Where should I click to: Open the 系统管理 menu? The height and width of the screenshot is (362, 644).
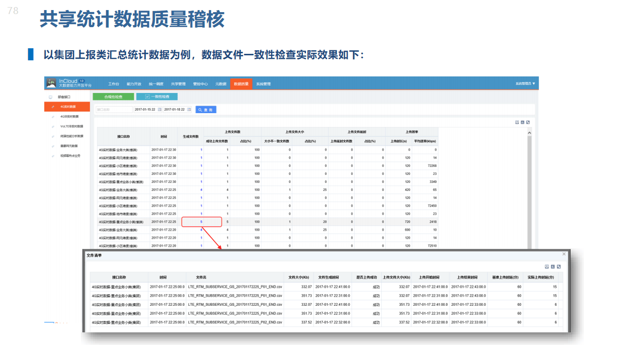click(263, 83)
